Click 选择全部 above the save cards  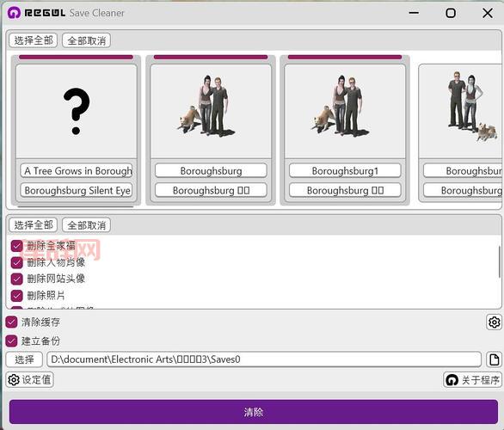(33, 40)
